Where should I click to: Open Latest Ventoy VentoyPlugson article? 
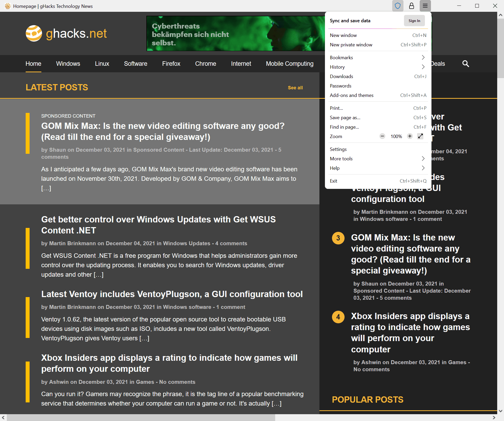point(172,294)
